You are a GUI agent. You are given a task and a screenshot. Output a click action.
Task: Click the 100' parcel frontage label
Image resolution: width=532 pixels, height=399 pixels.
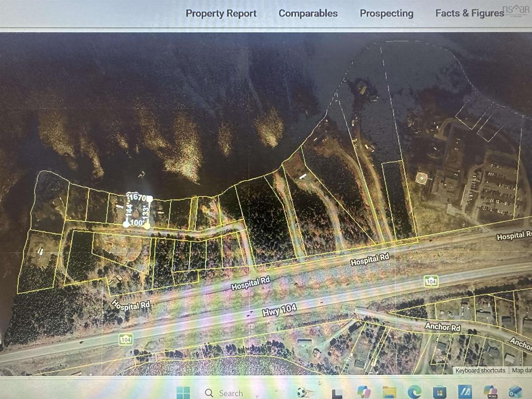136,223
